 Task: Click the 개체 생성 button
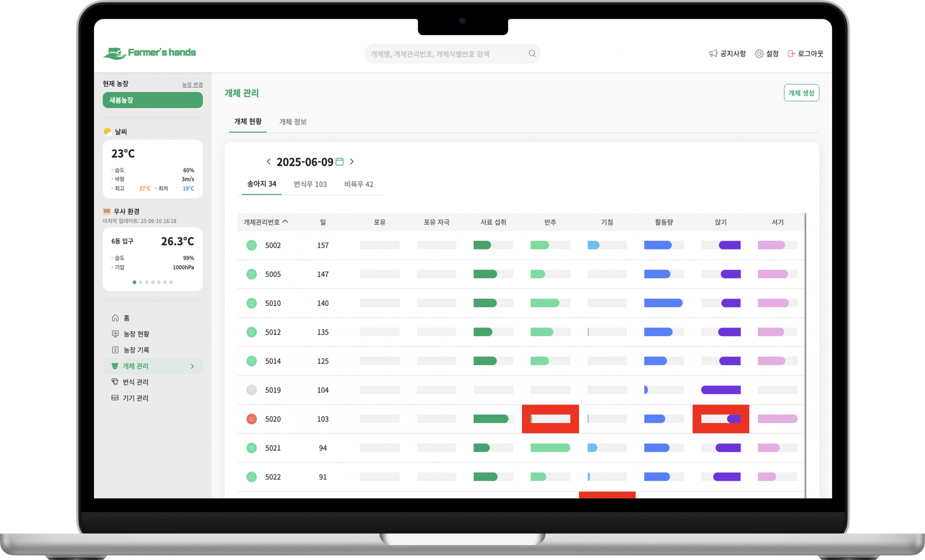[x=801, y=93]
